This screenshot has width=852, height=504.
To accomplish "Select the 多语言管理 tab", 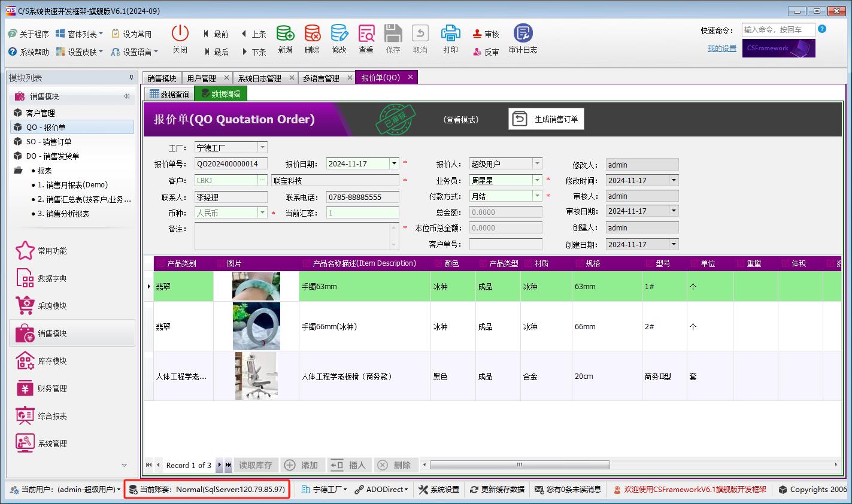I will pos(322,77).
